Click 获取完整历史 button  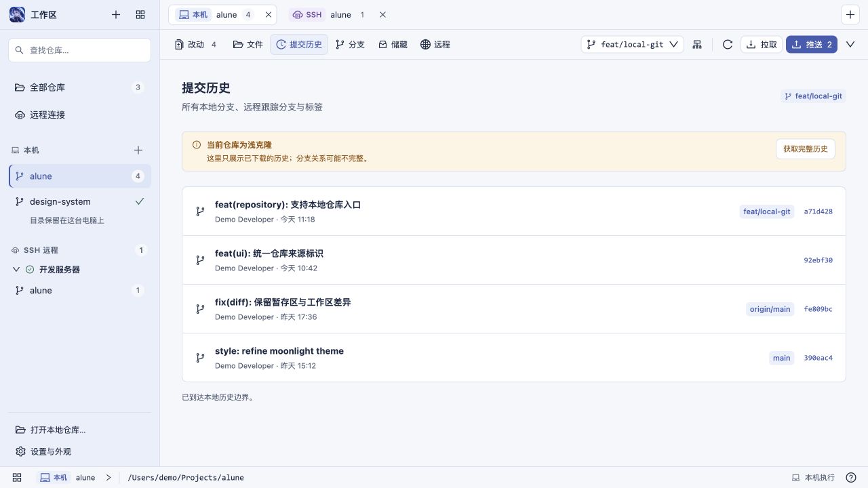806,148
